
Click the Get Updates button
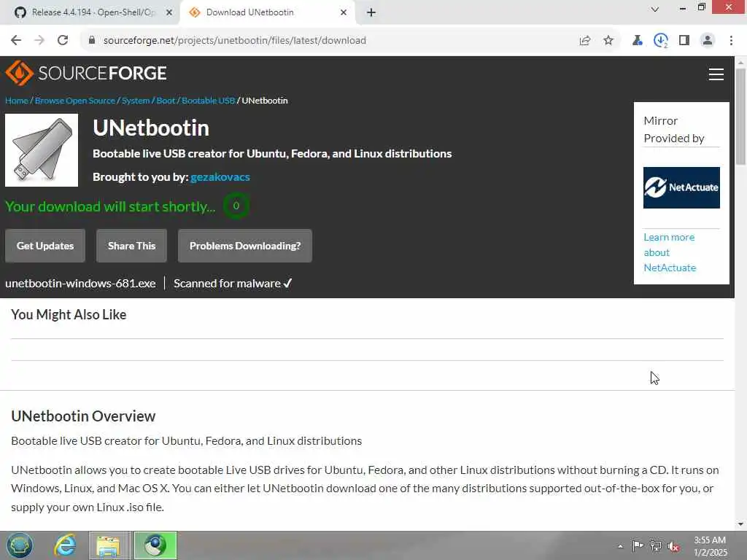[45, 246]
